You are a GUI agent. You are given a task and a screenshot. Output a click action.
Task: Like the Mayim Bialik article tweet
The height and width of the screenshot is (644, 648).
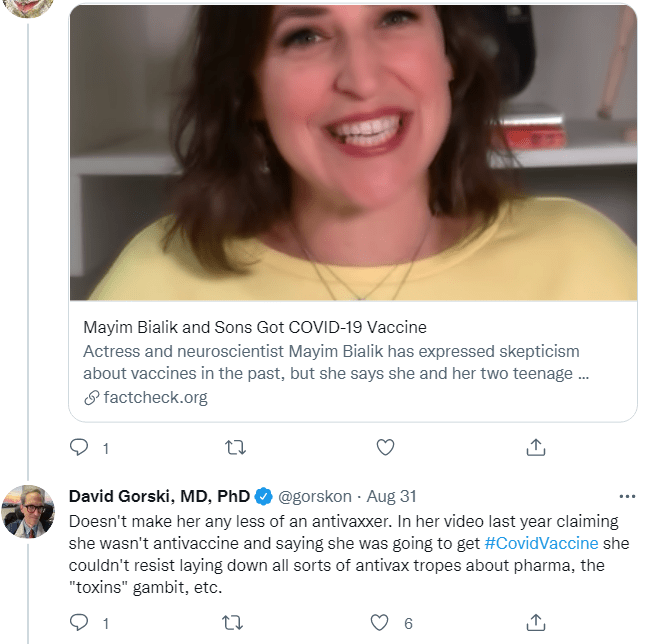click(385, 448)
